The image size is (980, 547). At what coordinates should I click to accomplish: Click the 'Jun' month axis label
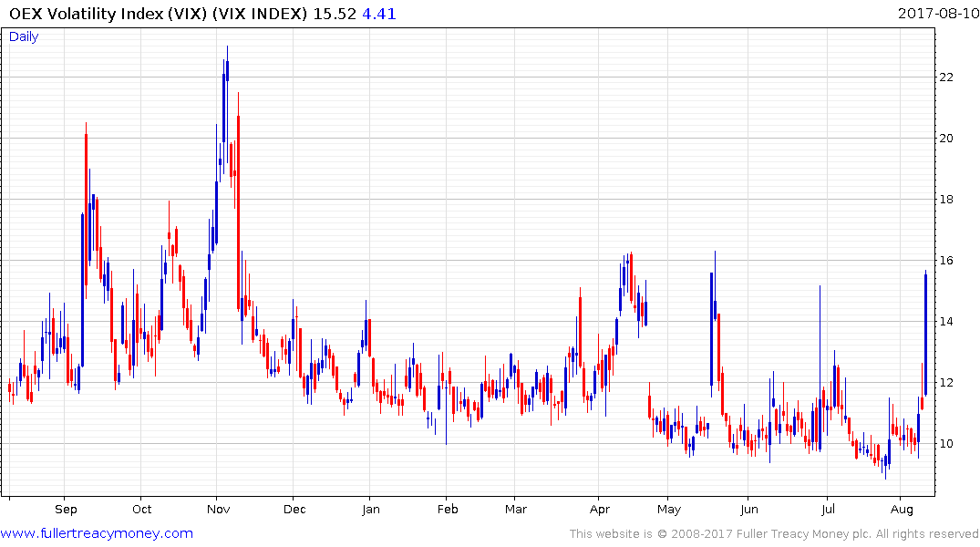748,509
